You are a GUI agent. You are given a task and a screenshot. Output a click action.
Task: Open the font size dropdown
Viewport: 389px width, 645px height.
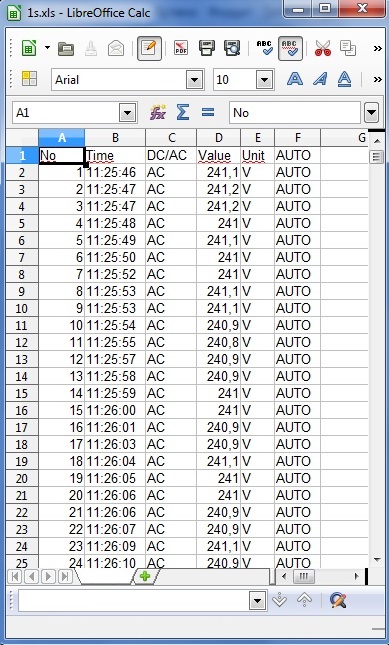click(x=265, y=79)
